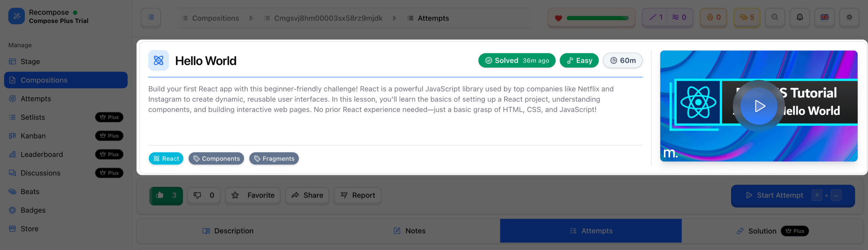Image resolution: width=868 pixels, height=250 pixels.
Task: Mark composition as Favorite
Action: pos(253,195)
